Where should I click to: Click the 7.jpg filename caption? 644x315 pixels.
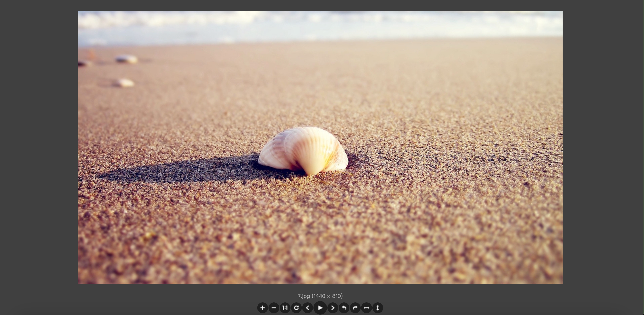pyautogui.click(x=304, y=296)
